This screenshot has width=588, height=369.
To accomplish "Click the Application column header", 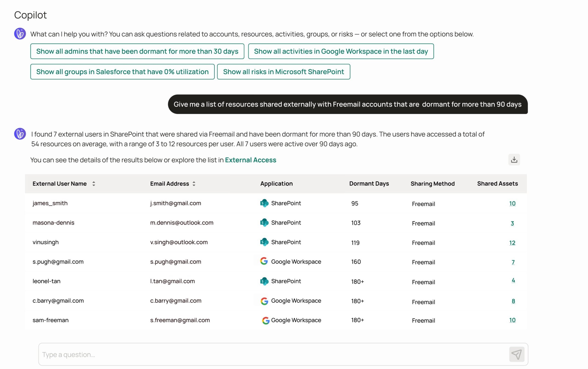I will 276,184.
